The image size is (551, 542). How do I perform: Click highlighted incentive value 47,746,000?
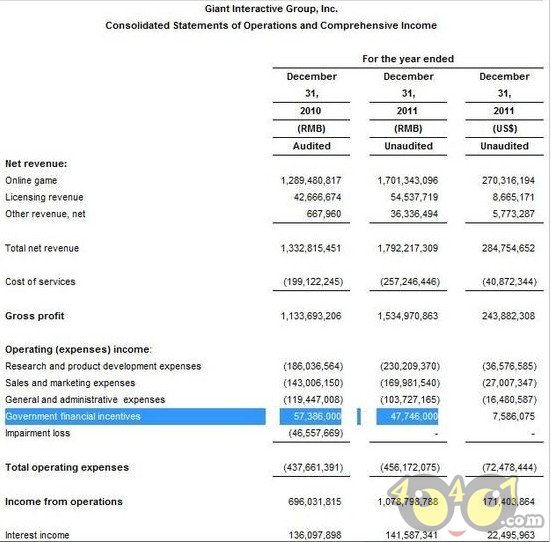coord(415,417)
